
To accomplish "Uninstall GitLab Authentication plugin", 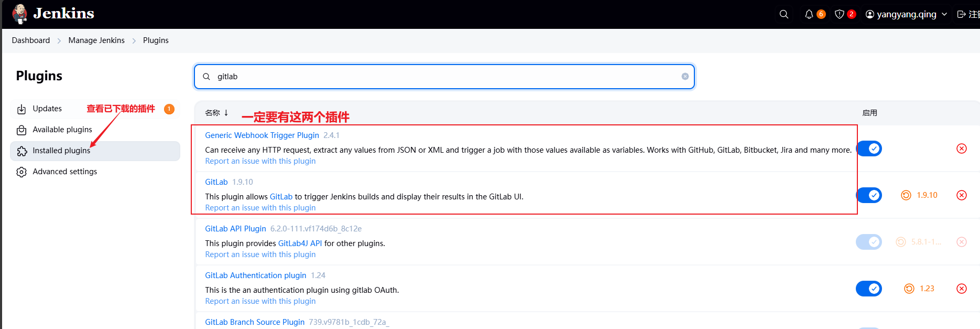I will [x=962, y=289].
